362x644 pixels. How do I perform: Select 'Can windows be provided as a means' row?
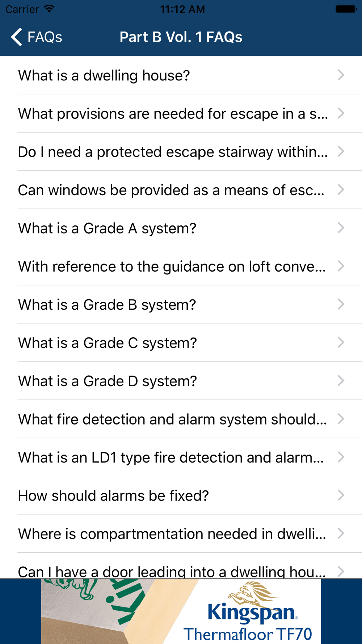pos(181,190)
